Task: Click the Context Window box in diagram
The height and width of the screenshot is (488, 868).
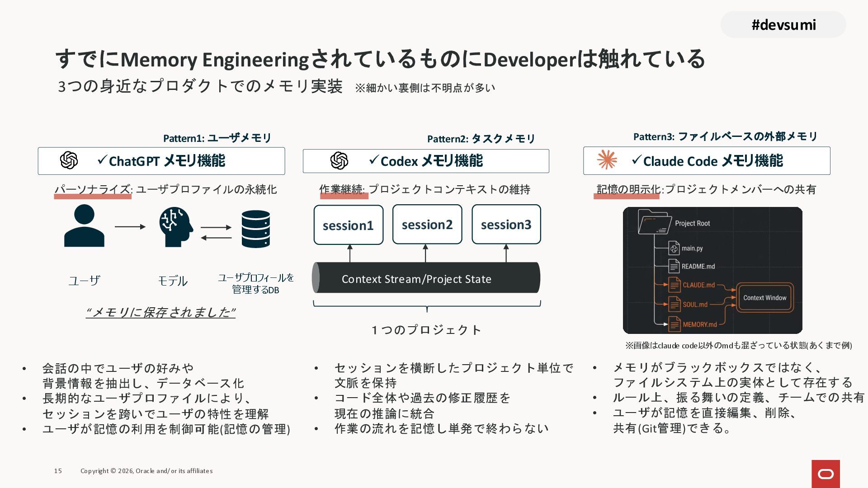Action: pos(764,298)
